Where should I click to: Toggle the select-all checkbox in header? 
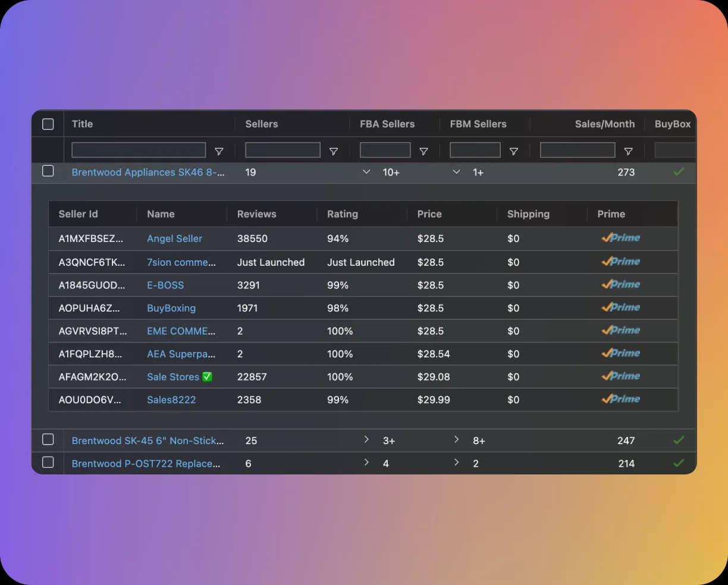click(48, 124)
